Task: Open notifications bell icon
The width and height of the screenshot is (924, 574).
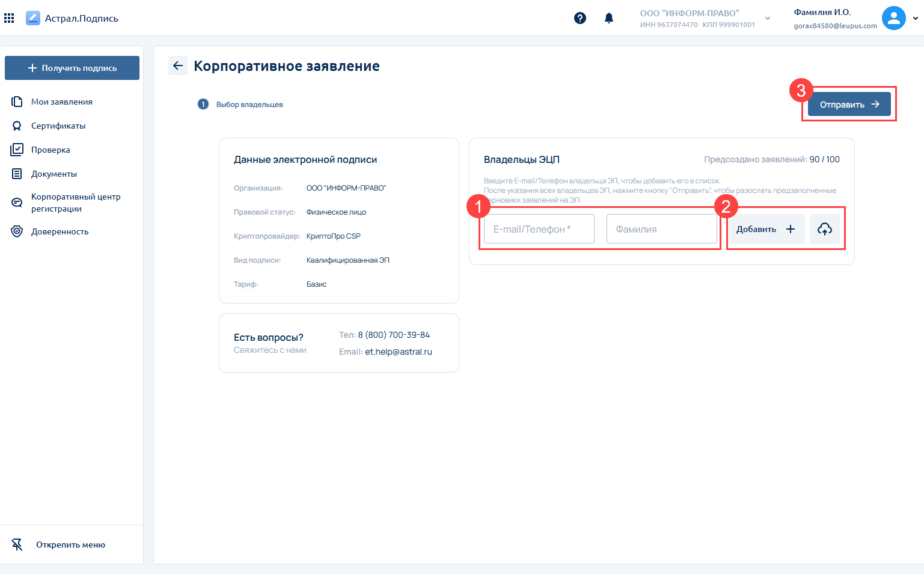Action: 609,18
